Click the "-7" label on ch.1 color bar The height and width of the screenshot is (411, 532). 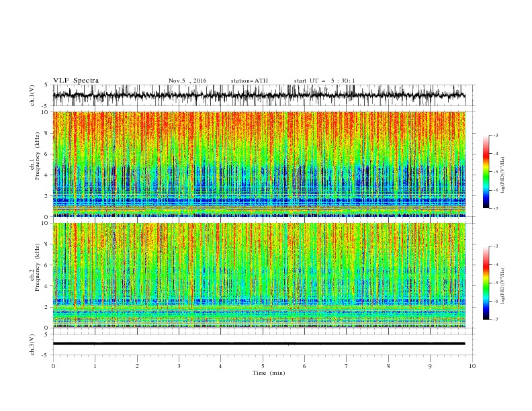click(x=496, y=208)
